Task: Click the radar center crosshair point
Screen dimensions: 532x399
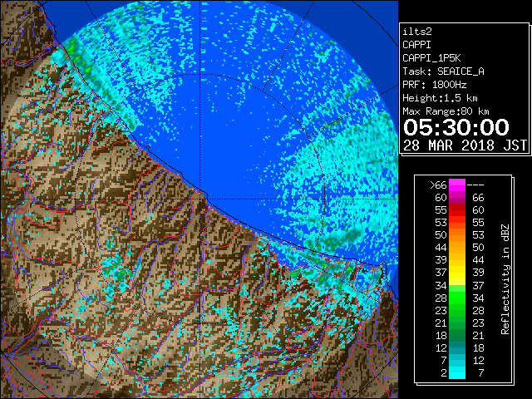Action: coord(200,199)
